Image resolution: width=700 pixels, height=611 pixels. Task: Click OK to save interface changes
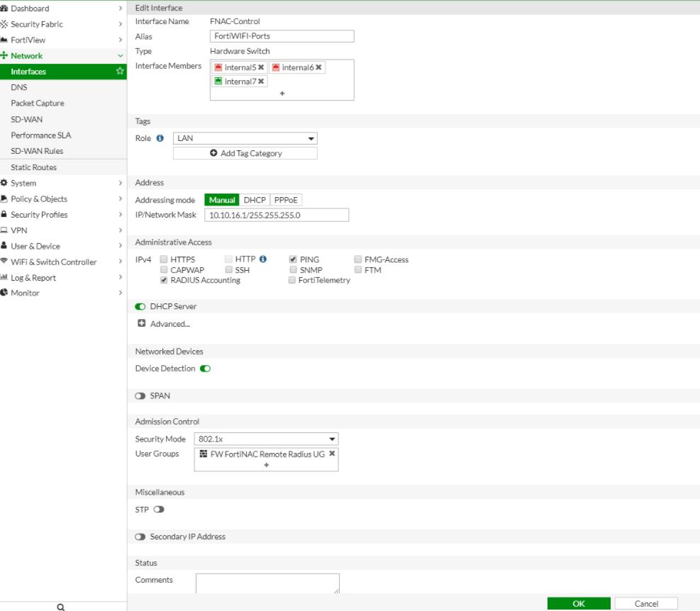pos(578,603)
